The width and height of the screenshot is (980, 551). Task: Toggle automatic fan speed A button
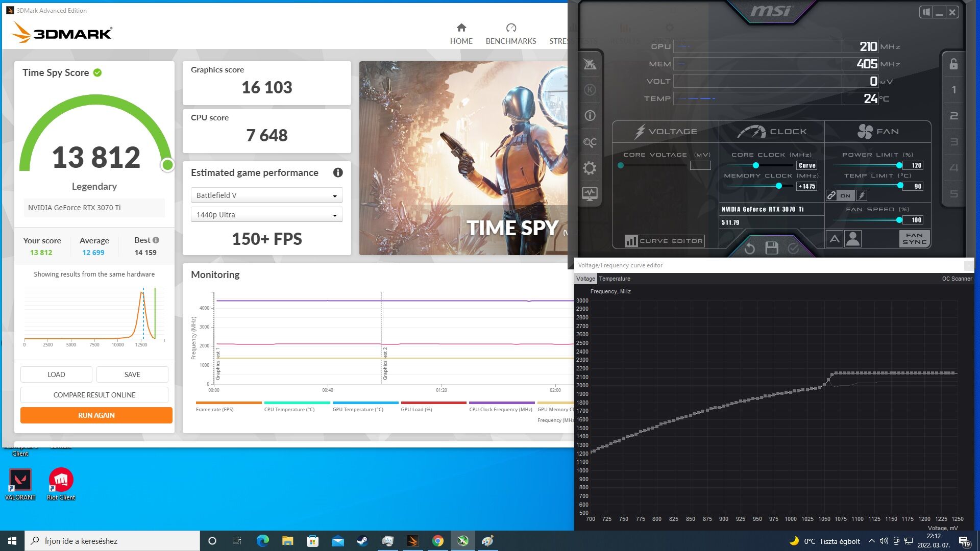[x=834, y=239]
